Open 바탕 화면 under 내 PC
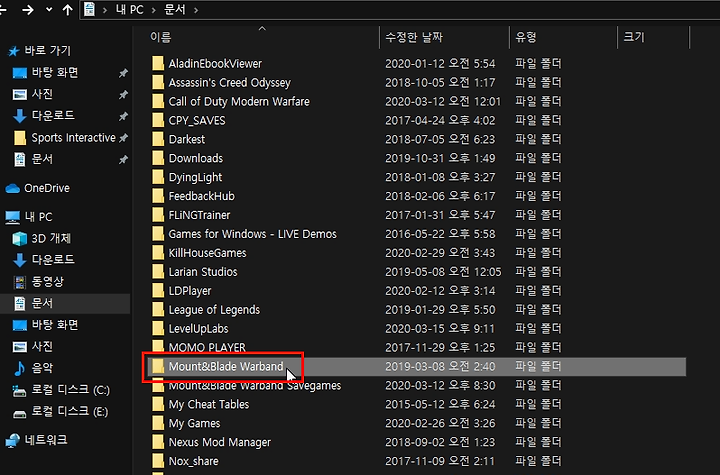 point(55,325)
